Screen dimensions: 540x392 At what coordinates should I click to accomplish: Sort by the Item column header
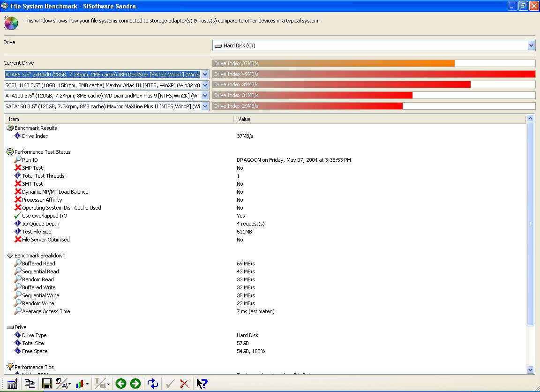[119, 119]
